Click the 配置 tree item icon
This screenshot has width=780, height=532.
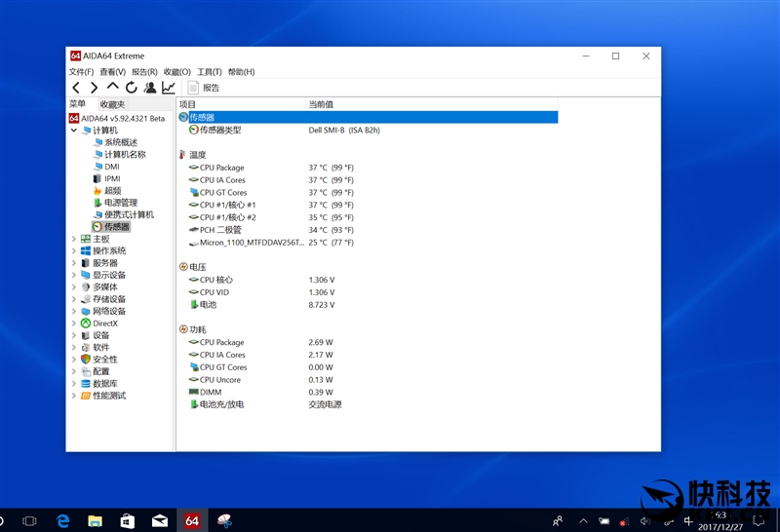(86, 371)
